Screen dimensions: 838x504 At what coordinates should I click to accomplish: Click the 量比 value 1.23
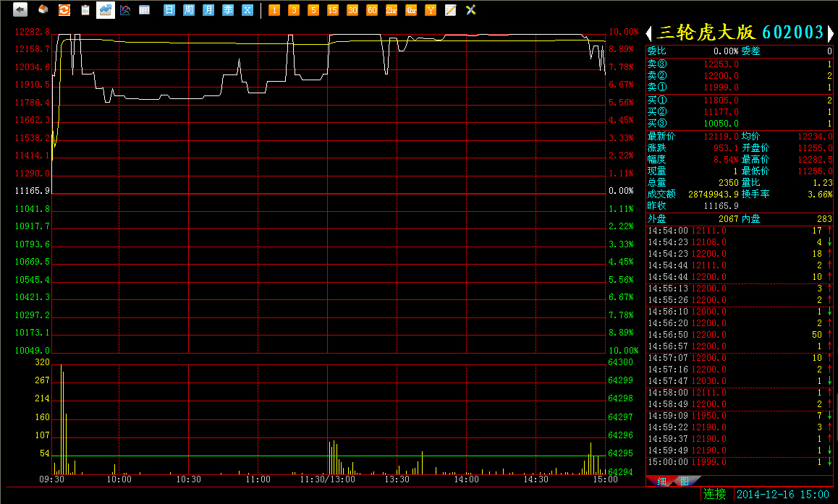(x=823, y=183)
